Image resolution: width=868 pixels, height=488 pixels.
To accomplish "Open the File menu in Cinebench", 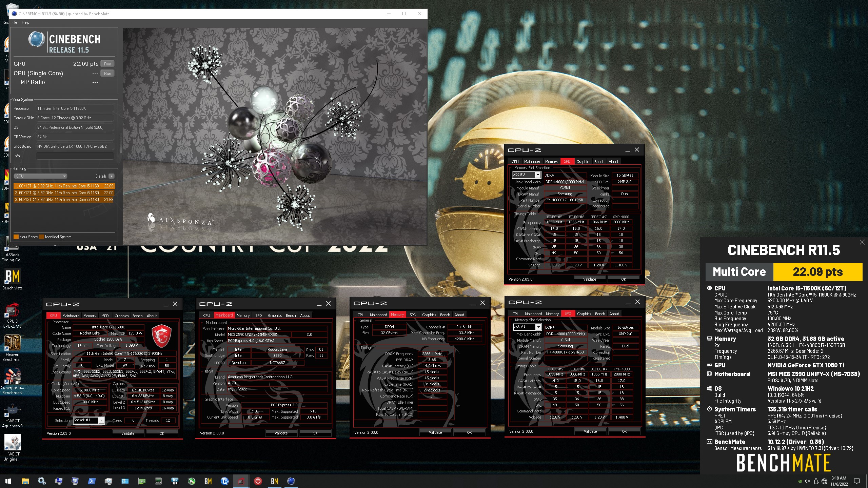I will pyautogui.click(x=14, y=22).
